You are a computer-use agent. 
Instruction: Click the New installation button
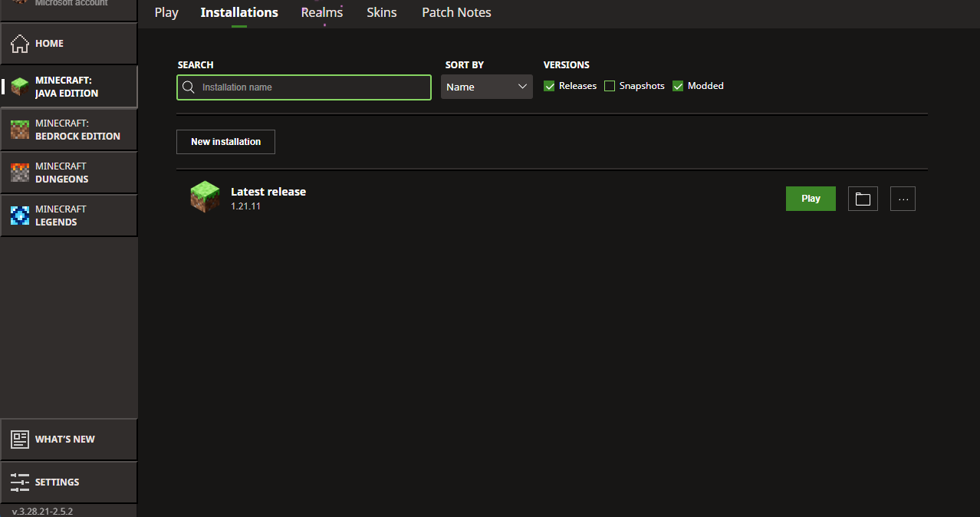225,142
